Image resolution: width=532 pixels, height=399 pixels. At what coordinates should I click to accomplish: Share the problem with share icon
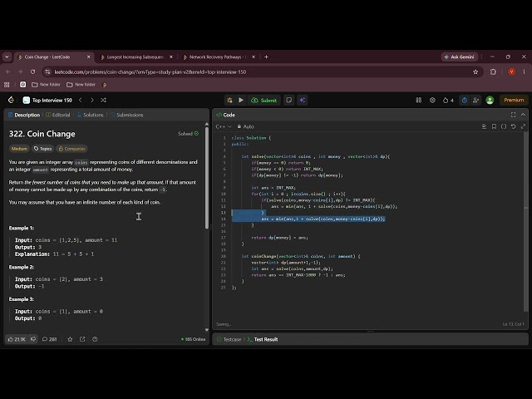[x=82, y=339]
